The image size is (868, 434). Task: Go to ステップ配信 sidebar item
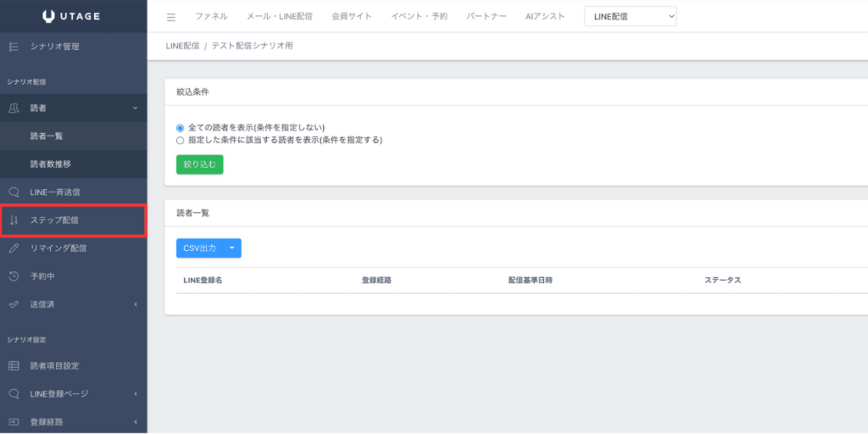tap(74, 220)
